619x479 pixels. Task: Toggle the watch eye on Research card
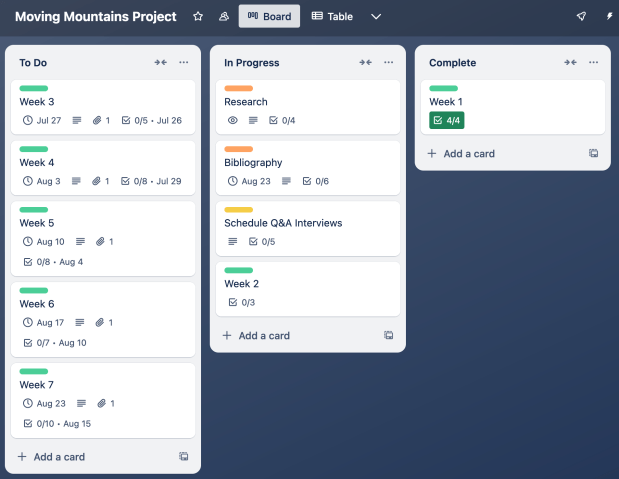[232, 120]
